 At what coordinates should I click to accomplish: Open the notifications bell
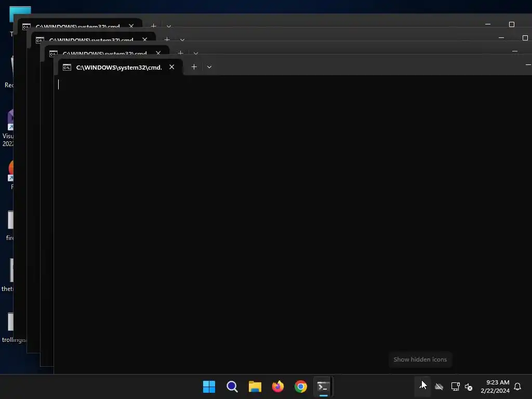pos(517,387)
